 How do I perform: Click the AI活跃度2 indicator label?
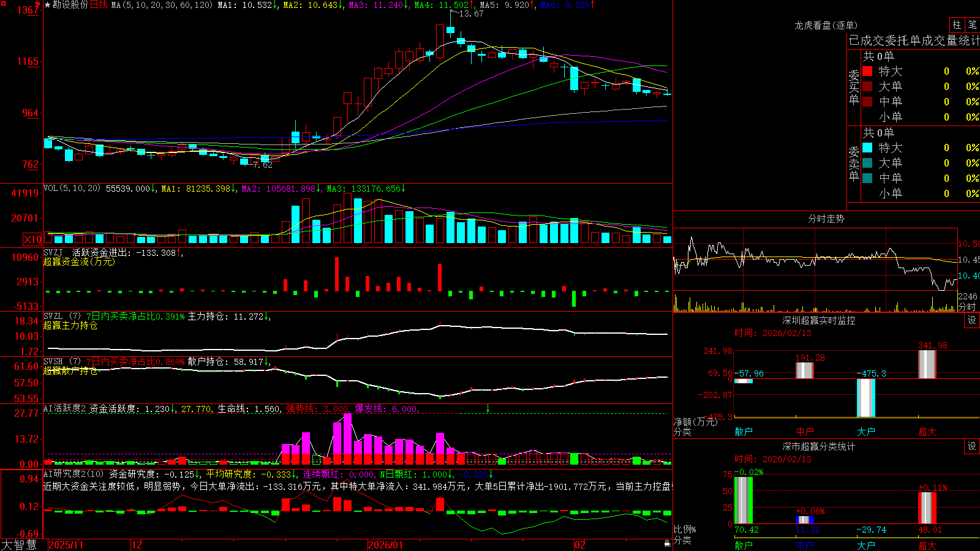pyautogui.click(x=65, y=408)
